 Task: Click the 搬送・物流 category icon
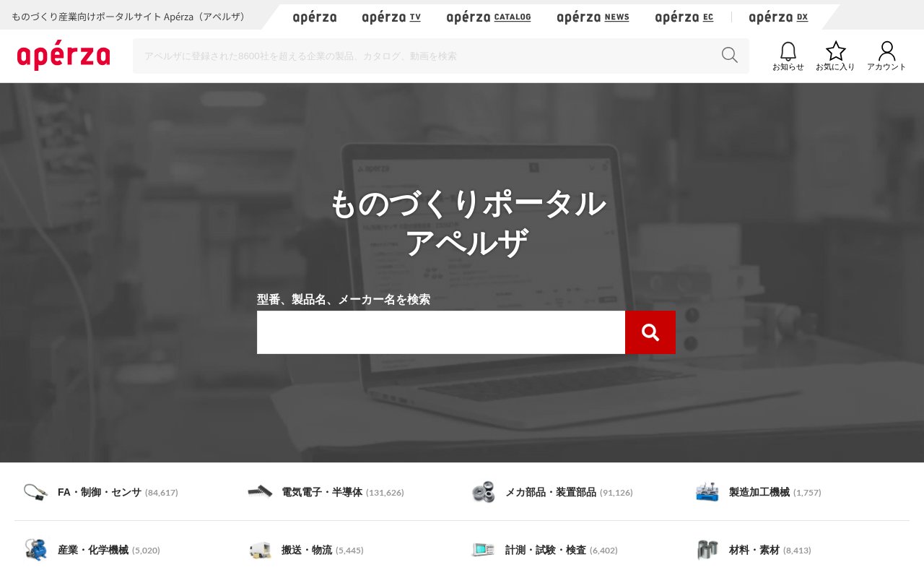[259, 550]
